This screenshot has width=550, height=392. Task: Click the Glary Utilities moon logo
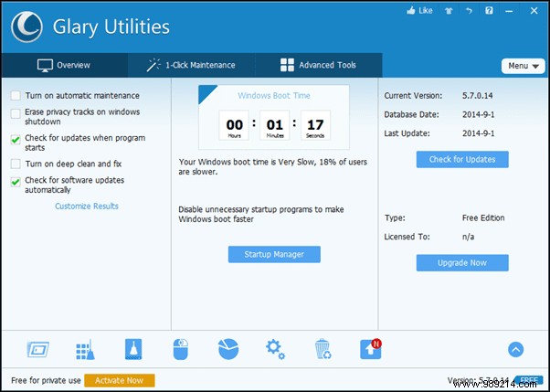pos(26,26)
